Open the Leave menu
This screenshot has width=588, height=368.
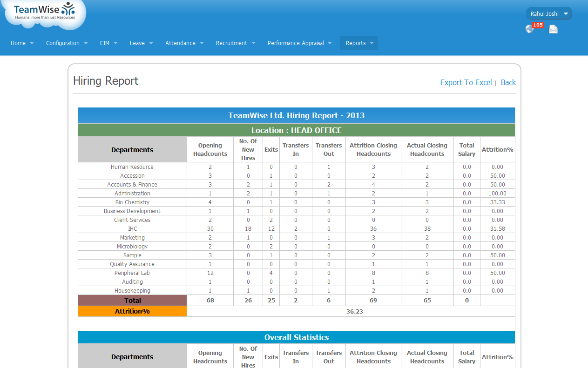click(x=141, y=43)
